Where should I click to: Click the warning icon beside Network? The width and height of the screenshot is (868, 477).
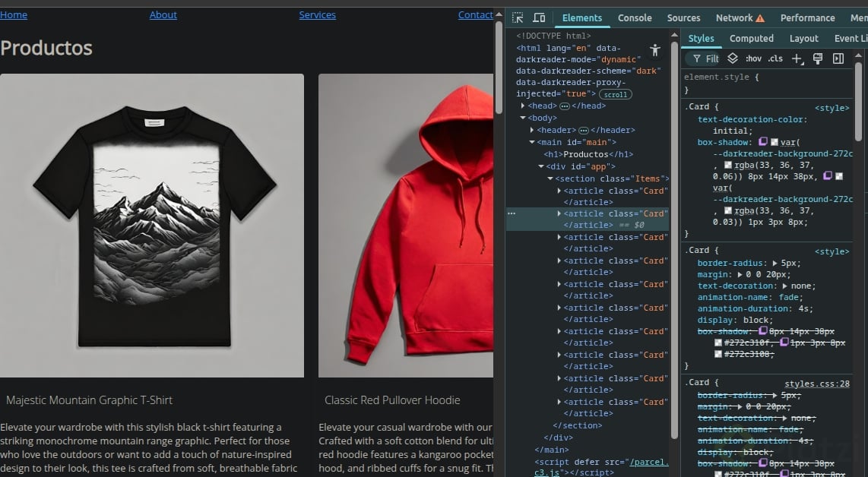pos(760,18)
